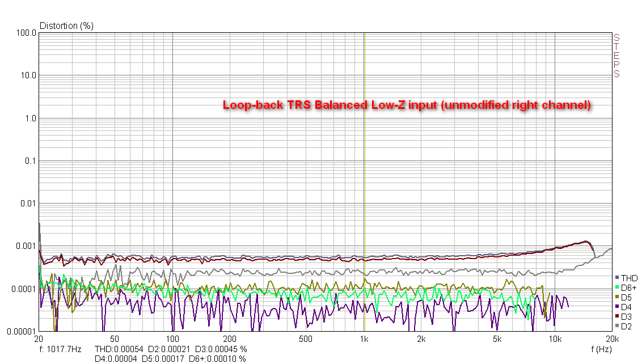
Task: Click the D3:0.00045 % readout
Action: pos(221,349)
